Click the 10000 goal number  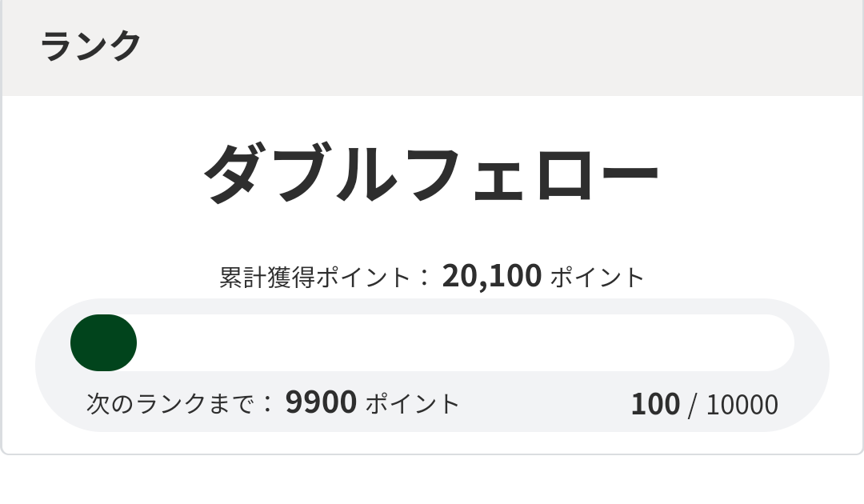(742, 406)
